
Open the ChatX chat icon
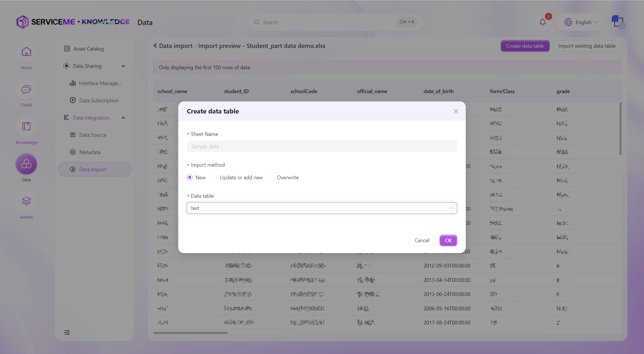click(26, 89)
